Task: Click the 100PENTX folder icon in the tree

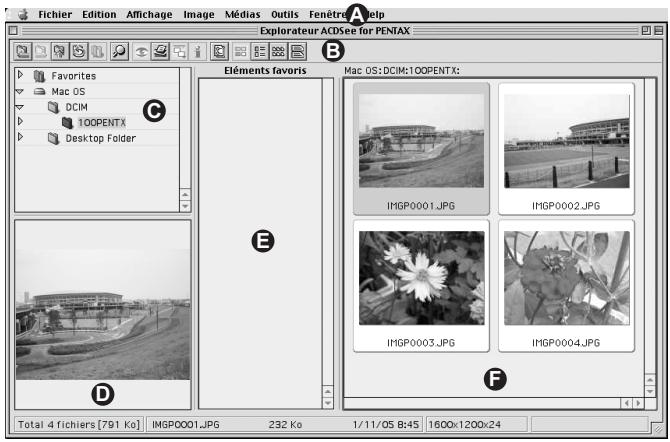Action: pos(68,123)
